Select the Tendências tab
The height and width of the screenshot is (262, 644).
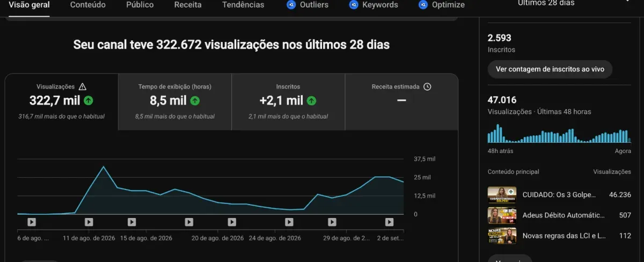(243, 5)
